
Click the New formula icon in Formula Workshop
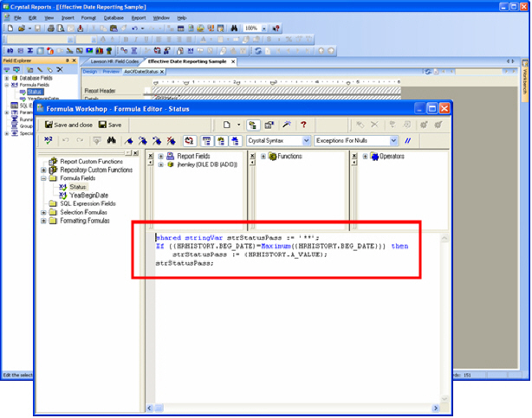tap(227, 125)
